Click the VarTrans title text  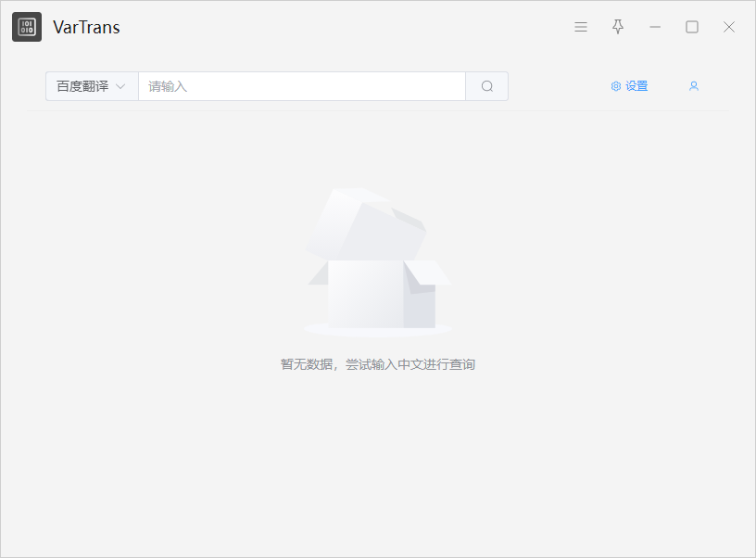point(86,27)
